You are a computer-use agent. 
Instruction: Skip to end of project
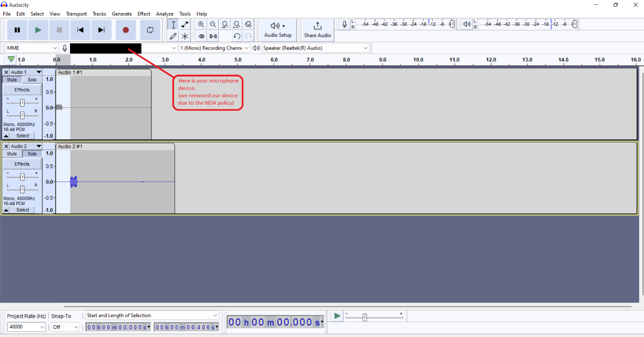(x=101, y=30)
